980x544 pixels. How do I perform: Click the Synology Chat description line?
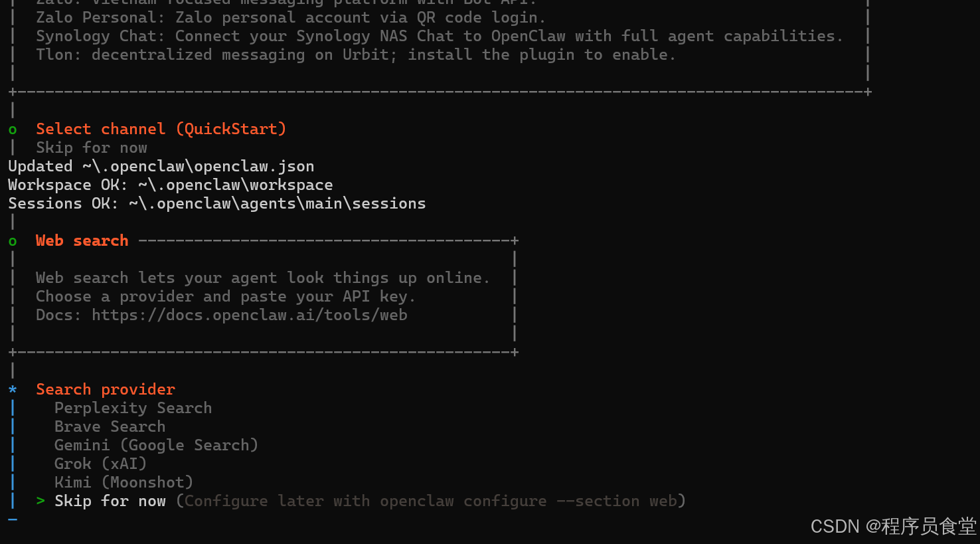click(x=439, y=36)
